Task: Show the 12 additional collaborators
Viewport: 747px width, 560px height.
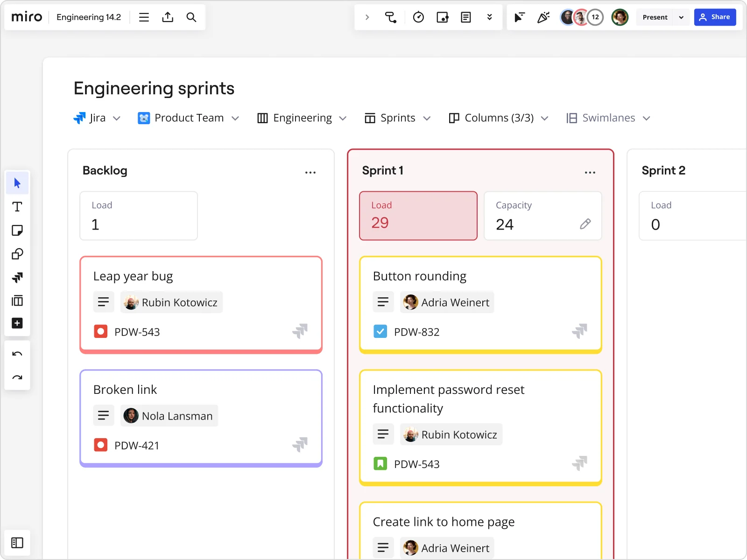Action: click(595, 17)
